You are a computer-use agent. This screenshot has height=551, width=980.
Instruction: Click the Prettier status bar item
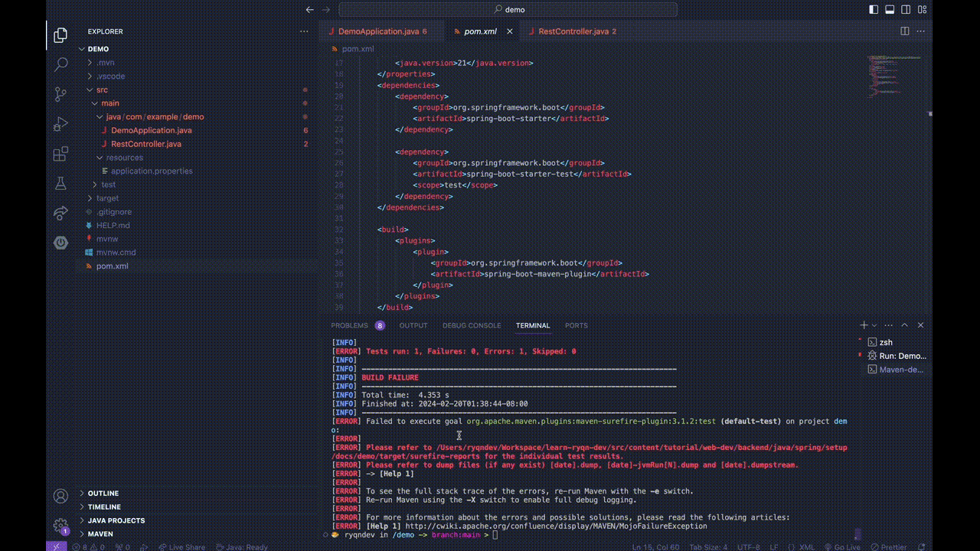click(x=888, y=546)
